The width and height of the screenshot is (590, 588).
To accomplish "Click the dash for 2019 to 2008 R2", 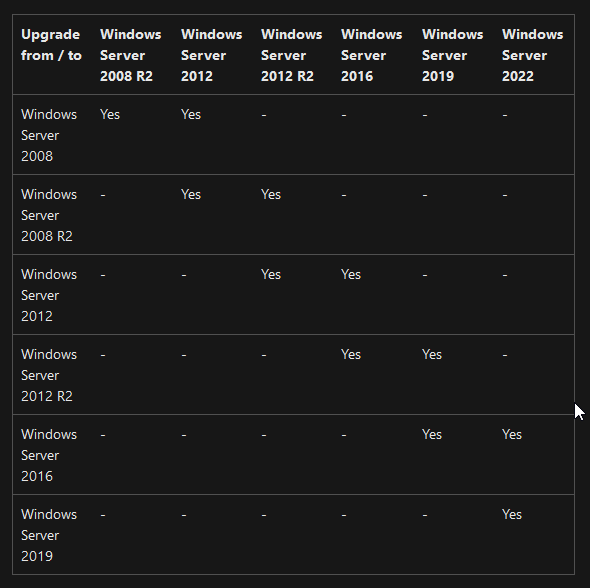I will 103,515.
